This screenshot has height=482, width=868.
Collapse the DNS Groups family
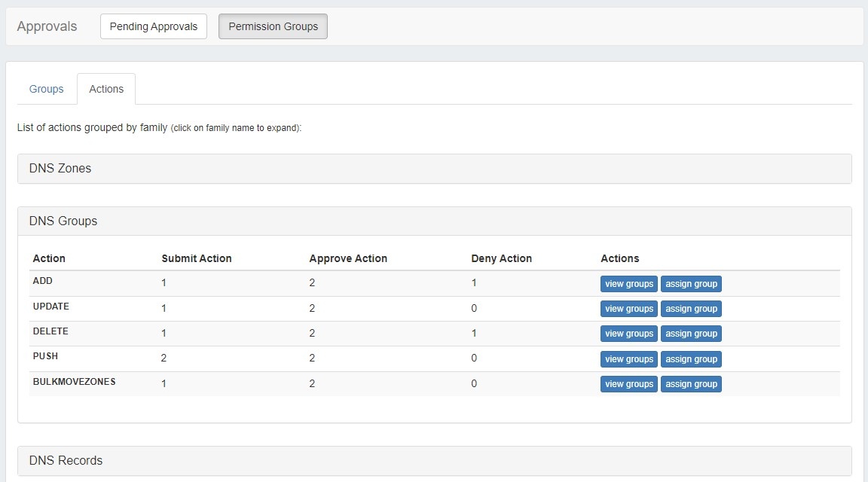(x=63, y=221)
